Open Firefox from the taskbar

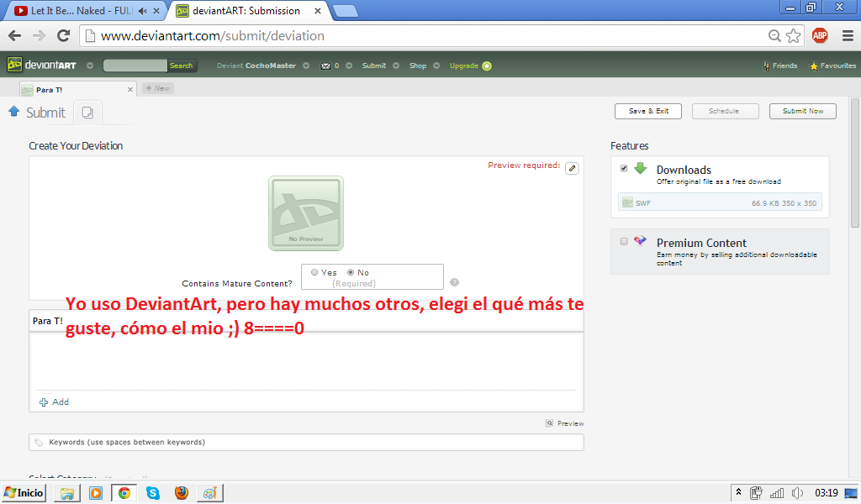pyautogui.click(x=182, y=493)
